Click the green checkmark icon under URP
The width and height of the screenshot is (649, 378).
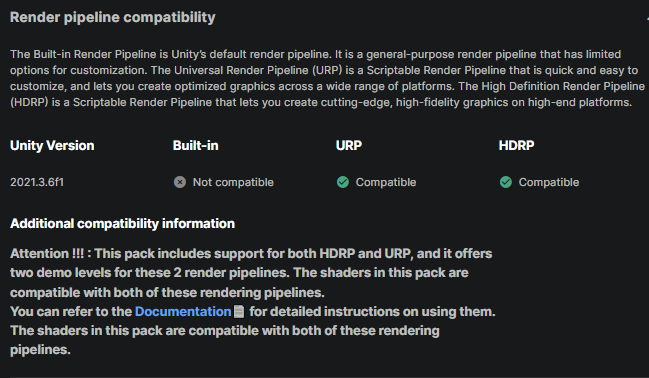point(343,182)
